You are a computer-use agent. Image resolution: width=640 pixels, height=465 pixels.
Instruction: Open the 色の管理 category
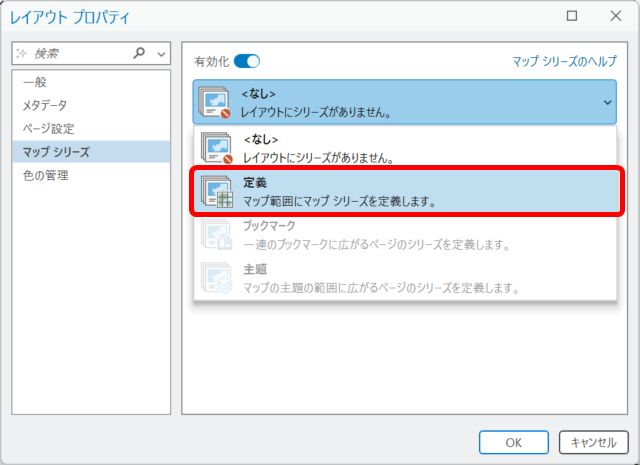[45, 175]
